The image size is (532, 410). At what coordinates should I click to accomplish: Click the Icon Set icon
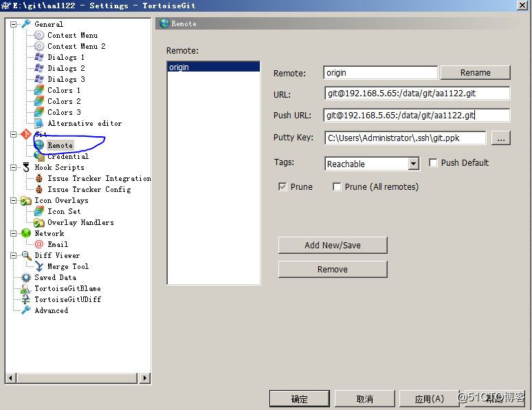point(39,211)
